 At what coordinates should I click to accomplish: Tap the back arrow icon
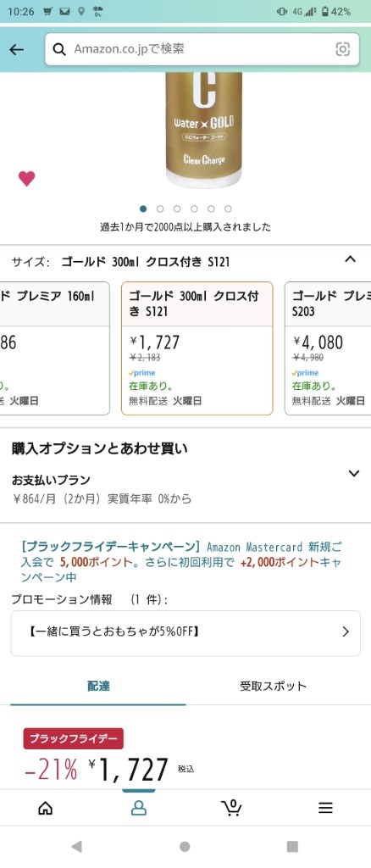17,50
